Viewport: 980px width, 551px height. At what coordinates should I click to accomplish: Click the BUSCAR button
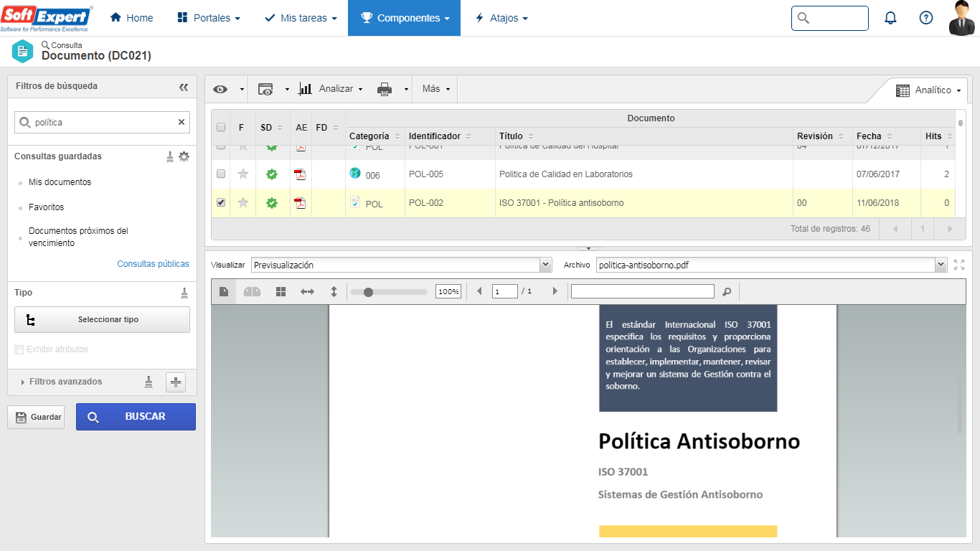point(136,417)
